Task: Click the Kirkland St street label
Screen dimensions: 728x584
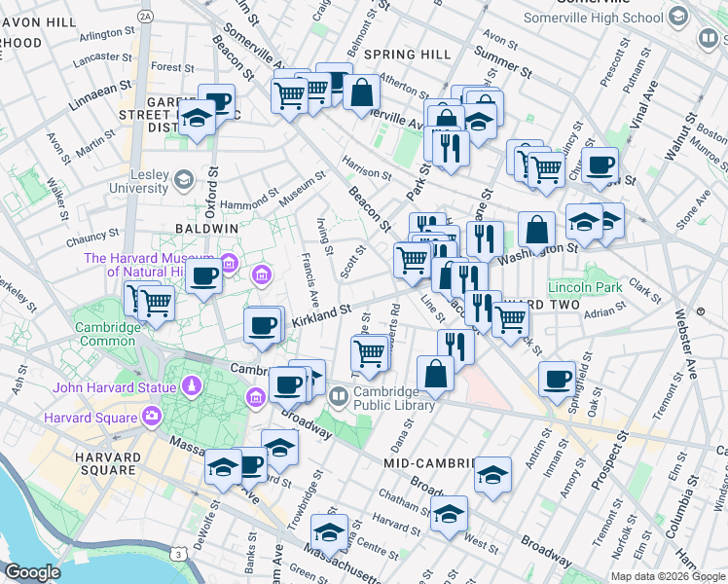Action: click(x=321, y=315)
